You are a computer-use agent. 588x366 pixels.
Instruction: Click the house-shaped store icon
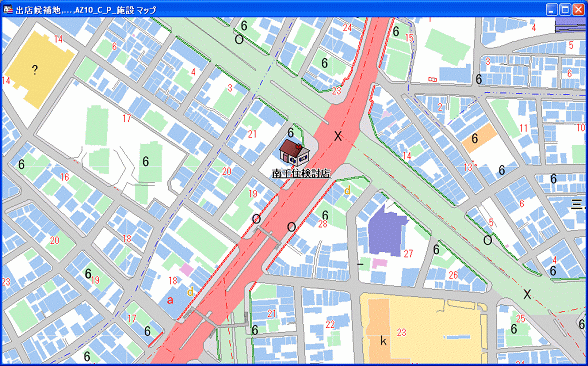294,153
